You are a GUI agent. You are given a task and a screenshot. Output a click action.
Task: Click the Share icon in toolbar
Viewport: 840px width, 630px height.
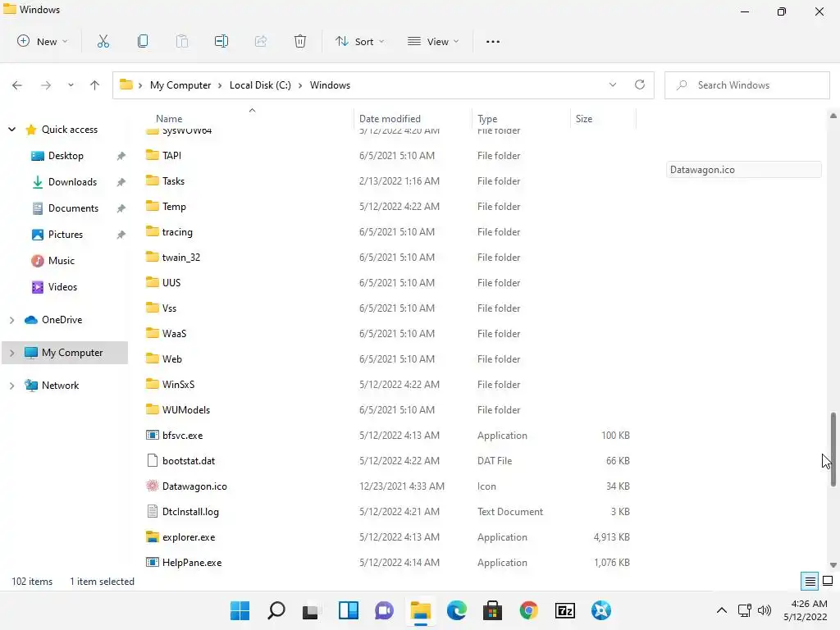tap(261, 41)
